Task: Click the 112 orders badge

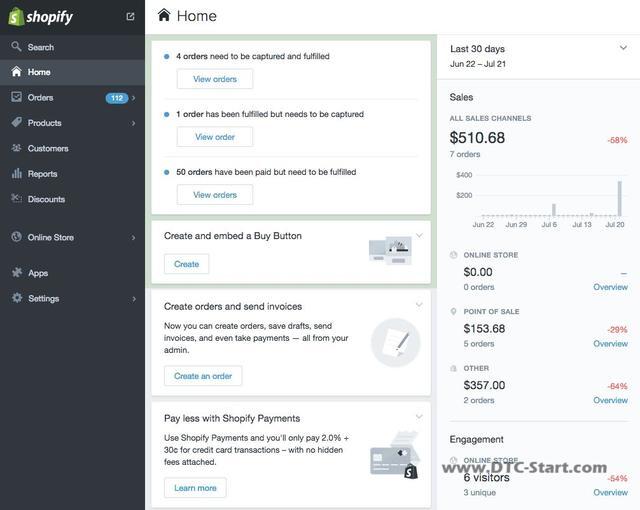Action: click(x=117, y=98)
